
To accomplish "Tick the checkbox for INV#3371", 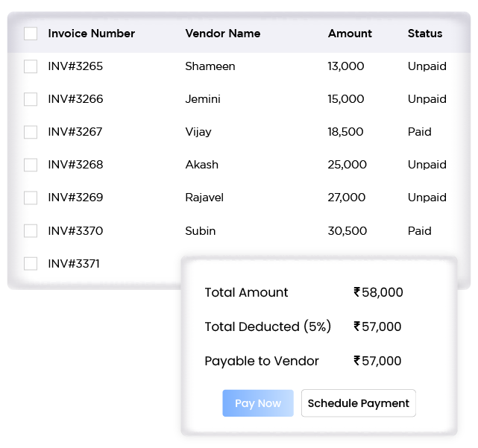I will coord(31,264).
